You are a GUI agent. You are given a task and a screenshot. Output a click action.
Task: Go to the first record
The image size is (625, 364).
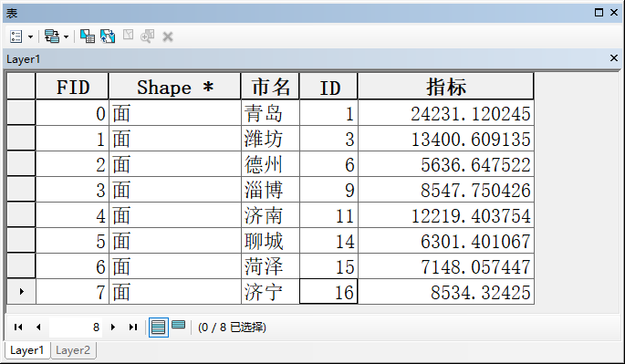click(x=18, y=328)
